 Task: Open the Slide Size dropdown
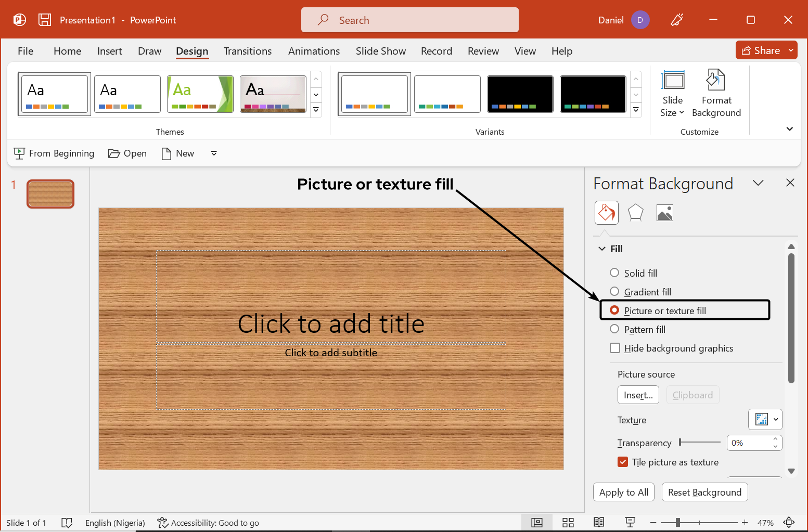point(672,94)
